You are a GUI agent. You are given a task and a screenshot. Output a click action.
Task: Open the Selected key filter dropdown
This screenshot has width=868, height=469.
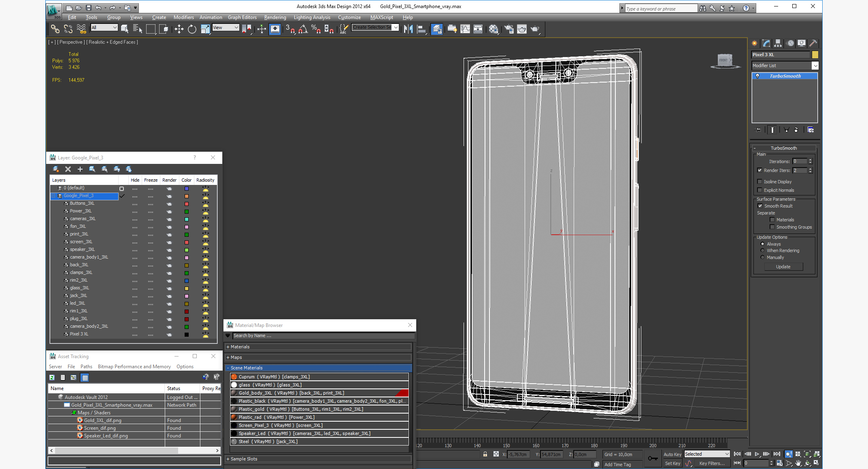point(707,454)
